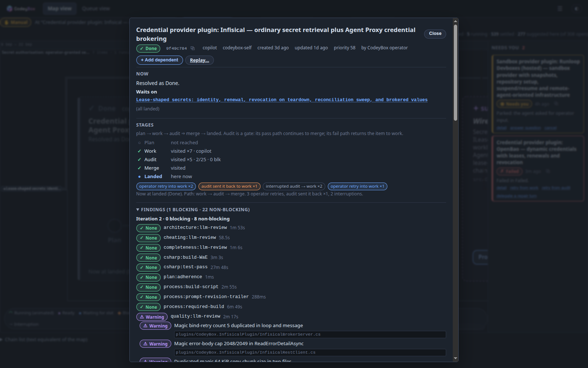Click the dialog scrollbar up arrow
588x368 pixels.
pyautogui.click(x=456, y=21)
